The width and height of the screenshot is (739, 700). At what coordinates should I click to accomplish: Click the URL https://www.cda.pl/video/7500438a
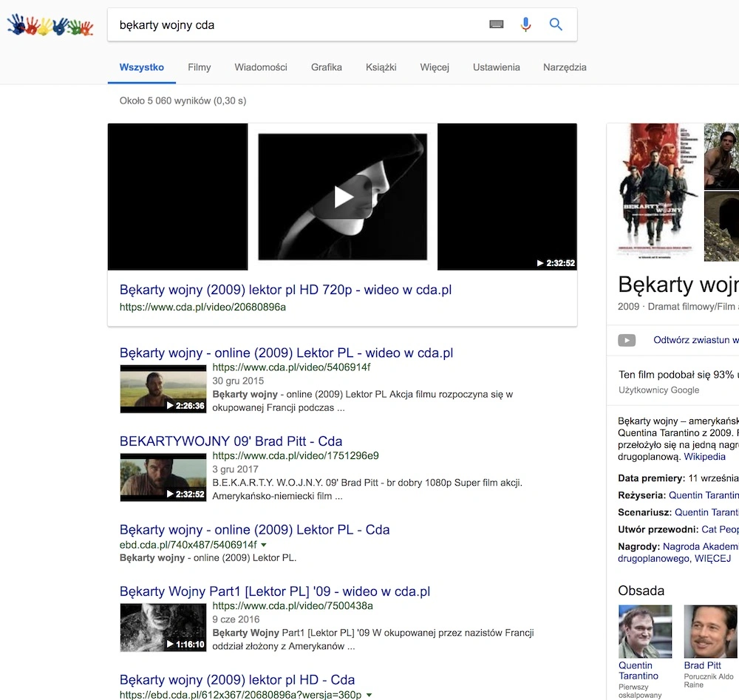[293, 605]
